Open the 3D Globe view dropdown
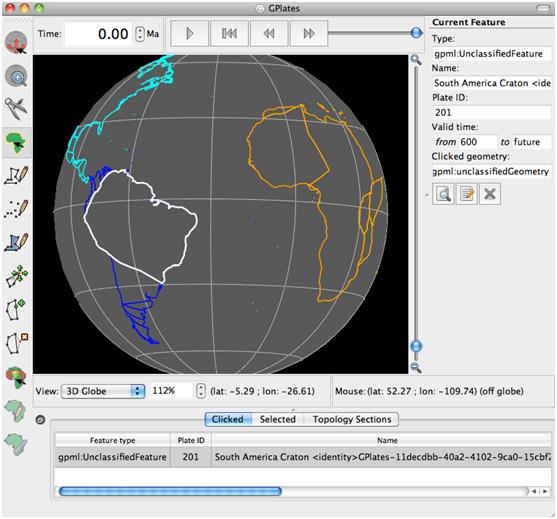The width and height of the screenshot is (557, 519). (103, 391)
